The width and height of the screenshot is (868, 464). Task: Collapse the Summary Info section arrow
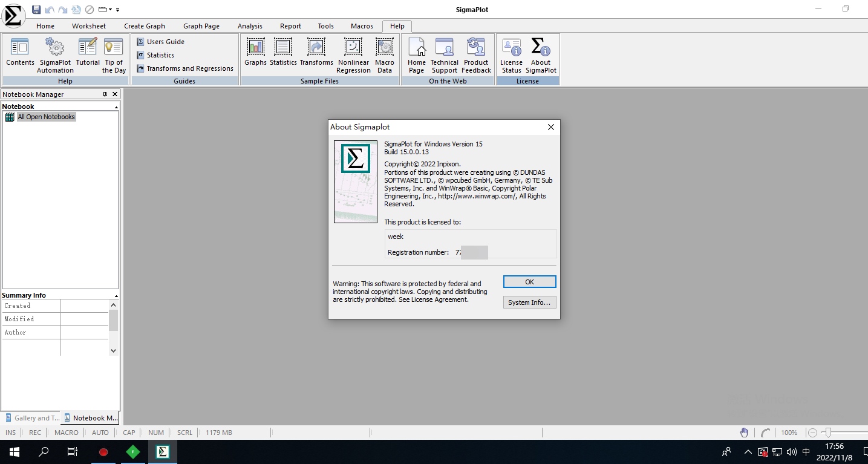point(116,296)
